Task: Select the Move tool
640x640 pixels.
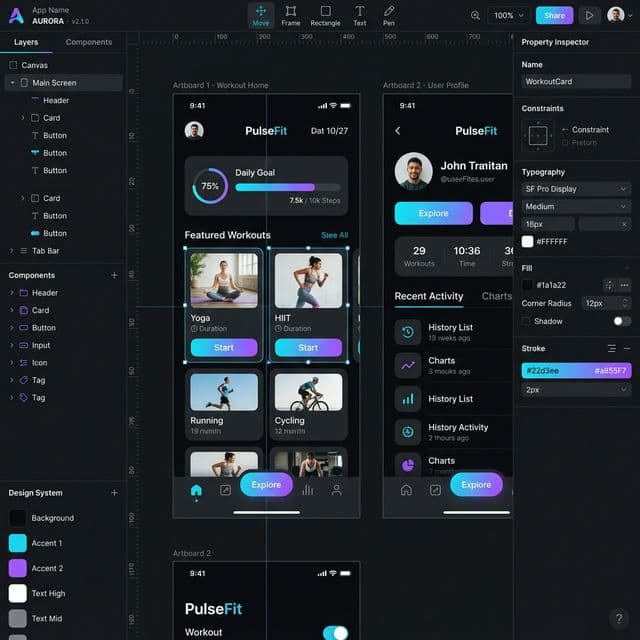Action: (x=260, y=16)
